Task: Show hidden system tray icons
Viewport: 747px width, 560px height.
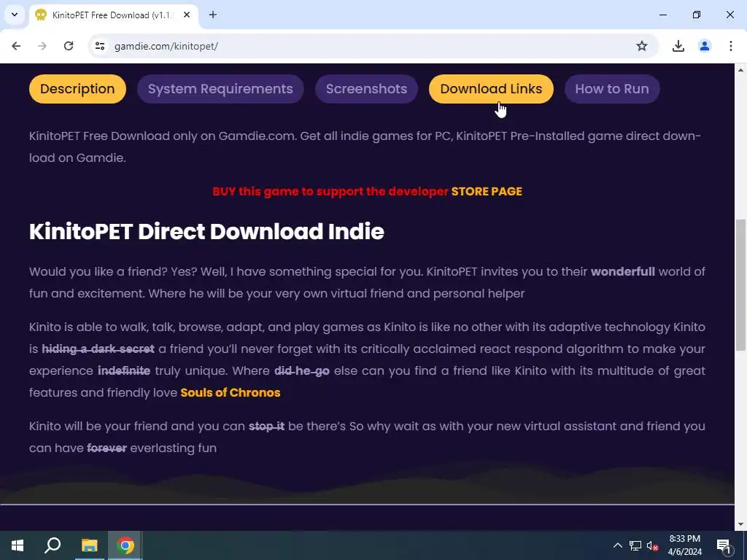Action: (617, 545)
